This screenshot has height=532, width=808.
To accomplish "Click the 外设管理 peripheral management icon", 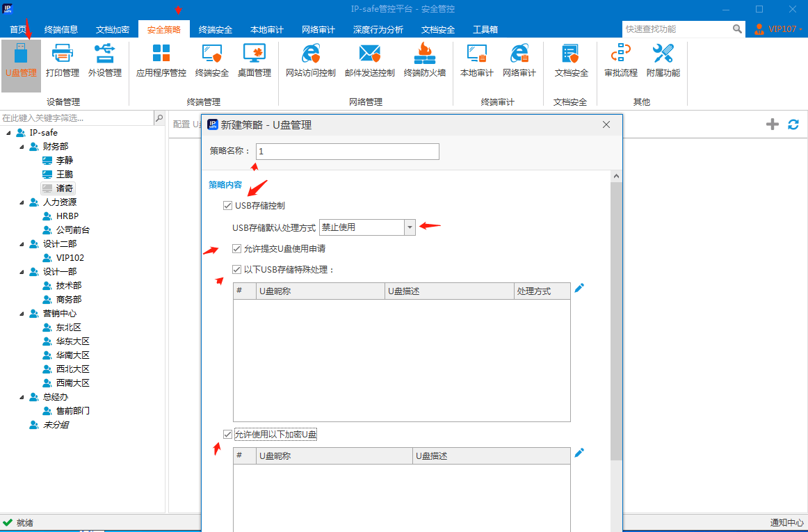I will click(x=105, y=61).
